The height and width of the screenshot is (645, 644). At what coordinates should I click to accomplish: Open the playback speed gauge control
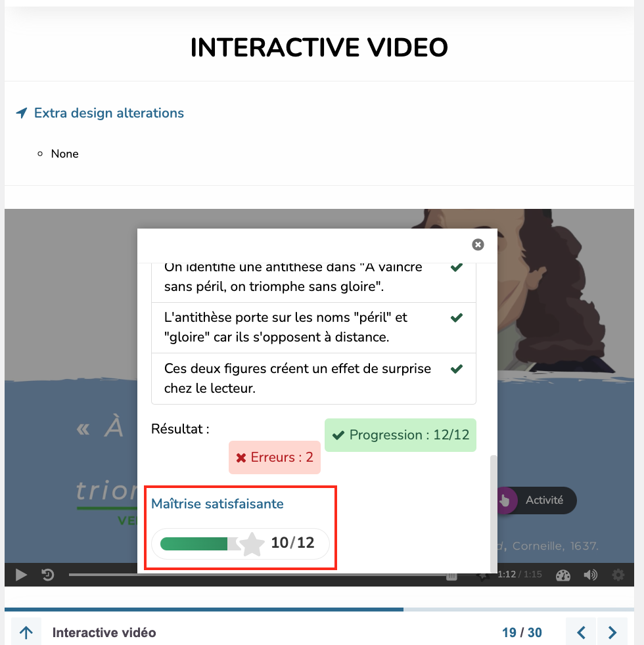click(x=563, y=575)
